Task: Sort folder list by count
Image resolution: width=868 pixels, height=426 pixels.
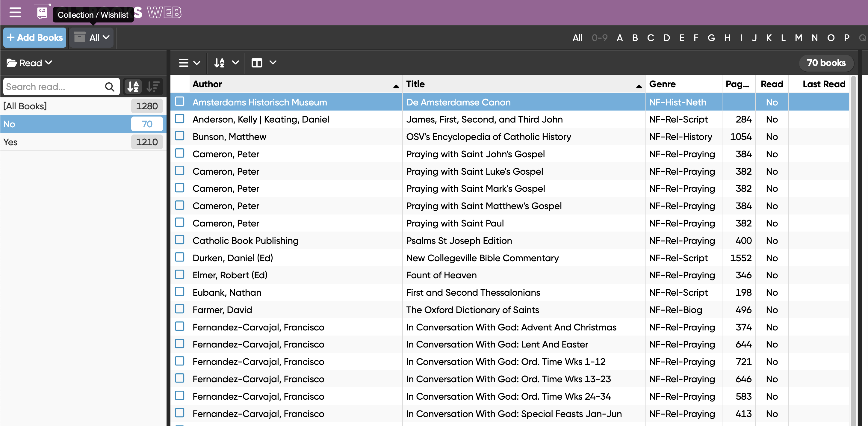Action: coord(153,87)
